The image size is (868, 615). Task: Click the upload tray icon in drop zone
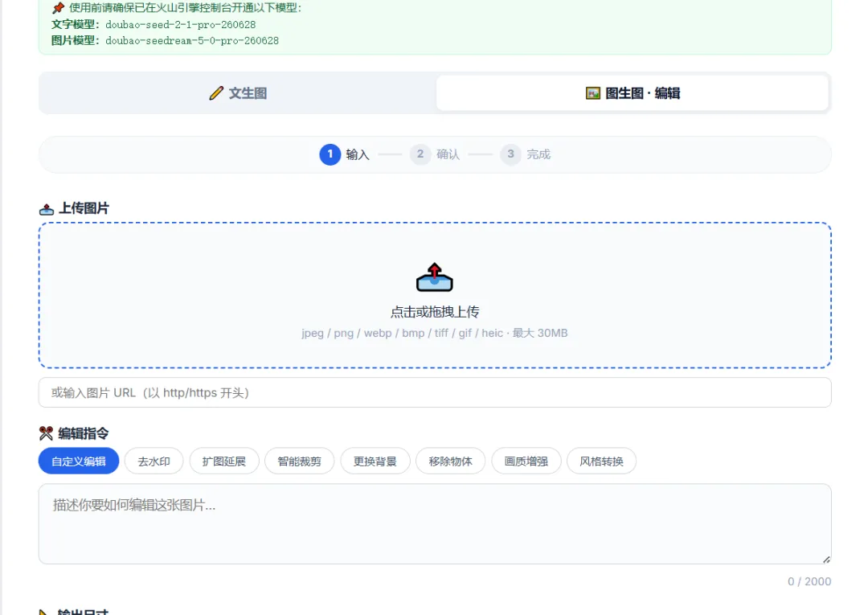(435, 277)
